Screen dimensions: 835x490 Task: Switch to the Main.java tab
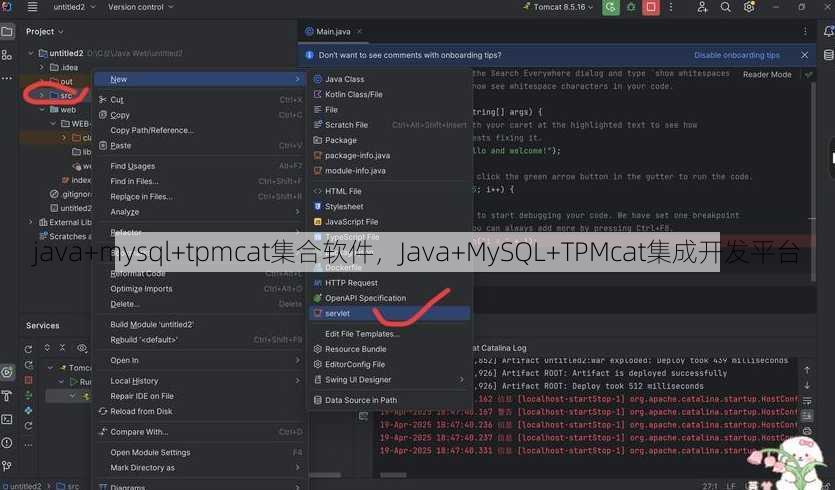(x=333, y=31)
